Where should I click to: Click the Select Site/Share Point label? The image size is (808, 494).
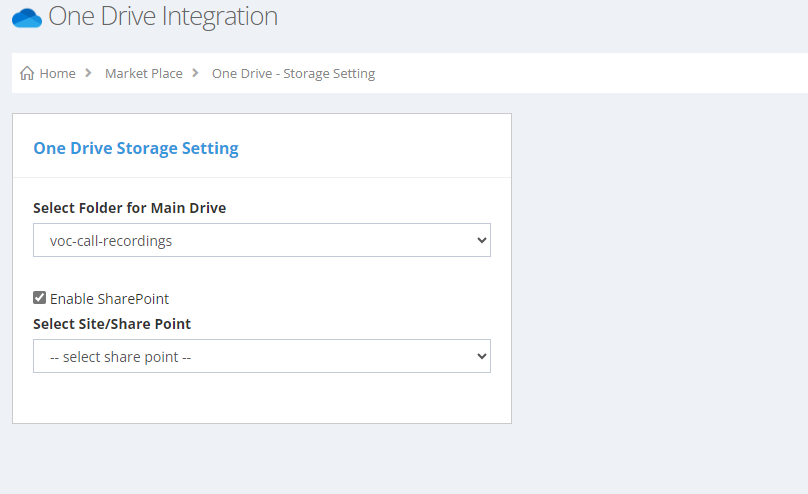[112, 324]
